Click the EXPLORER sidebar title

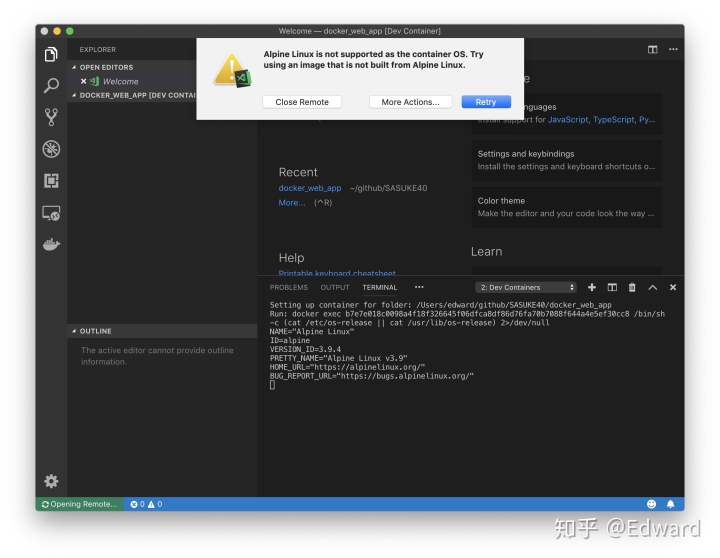pyautogui.click(x=98, y=49)
